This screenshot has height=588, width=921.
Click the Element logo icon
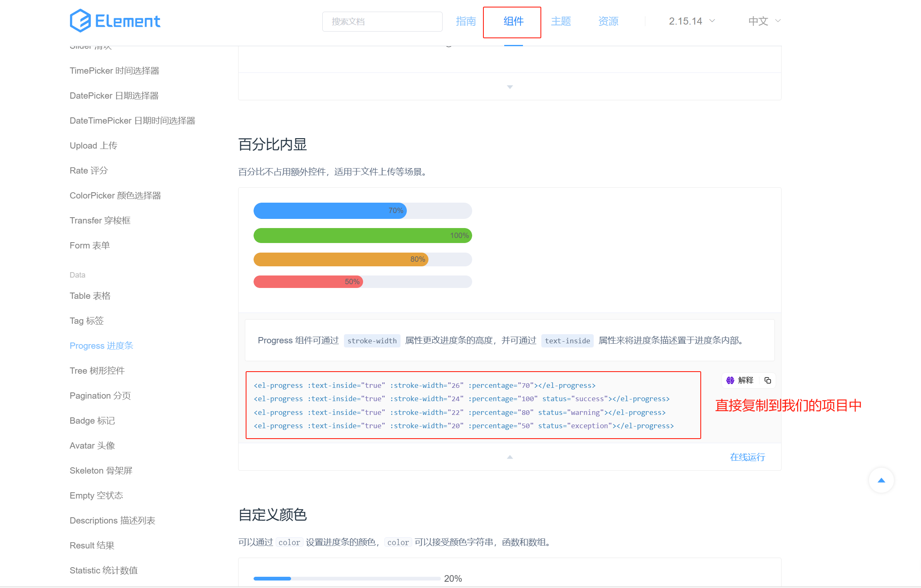(x=80, y=20)
